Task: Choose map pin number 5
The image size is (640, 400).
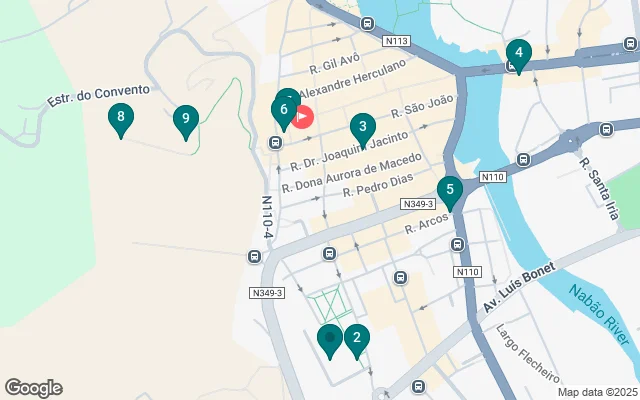Action: (450, 194)
